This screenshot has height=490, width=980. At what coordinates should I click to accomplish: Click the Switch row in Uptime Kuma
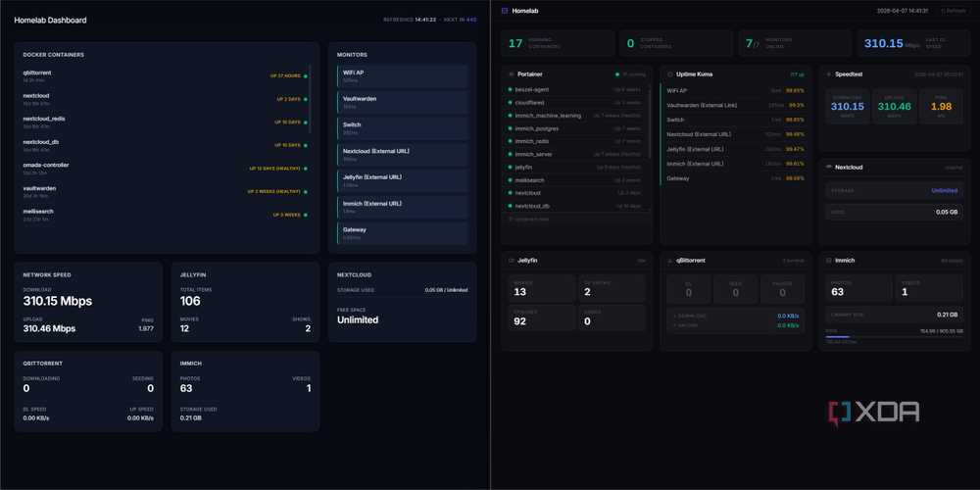[736, 120]
